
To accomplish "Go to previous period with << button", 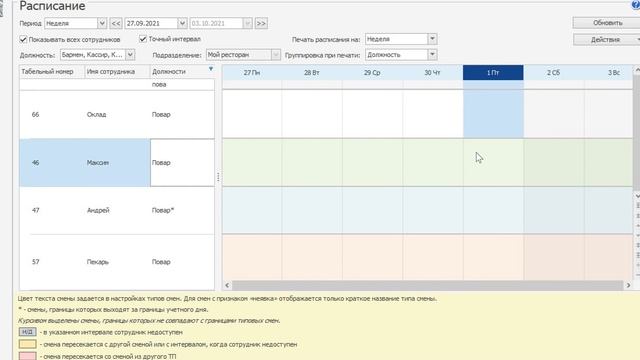I will 116,23.
